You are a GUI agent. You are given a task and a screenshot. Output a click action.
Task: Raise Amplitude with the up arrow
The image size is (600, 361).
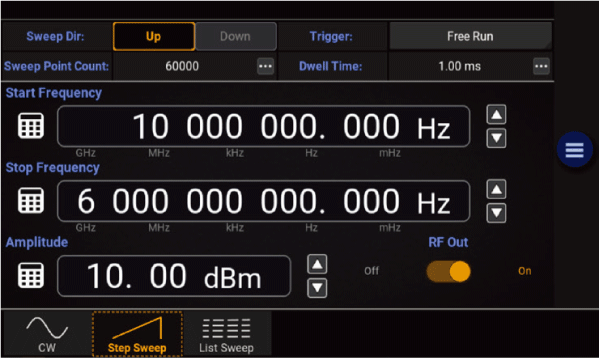(317, 264)
